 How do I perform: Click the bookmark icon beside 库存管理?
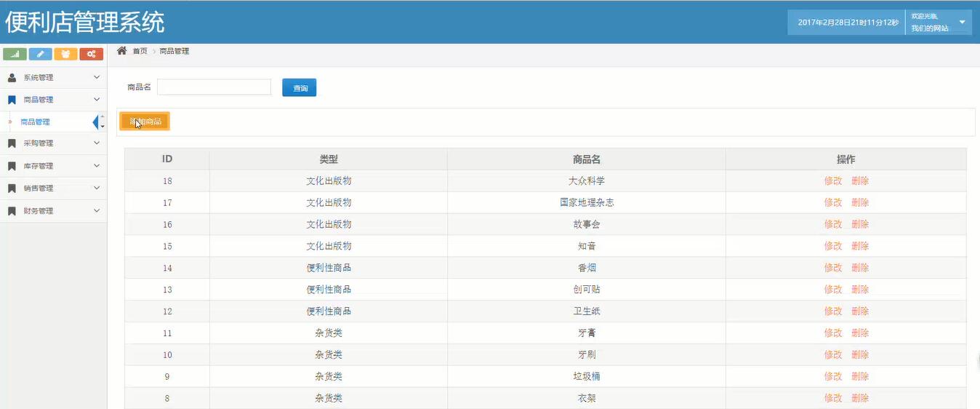pyautogui.click(x=12, y=166)
